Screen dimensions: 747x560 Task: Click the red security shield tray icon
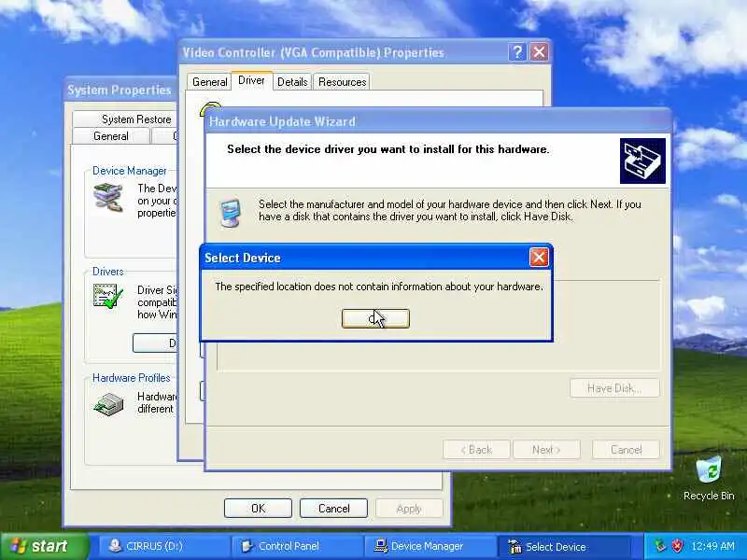[676, 546]
